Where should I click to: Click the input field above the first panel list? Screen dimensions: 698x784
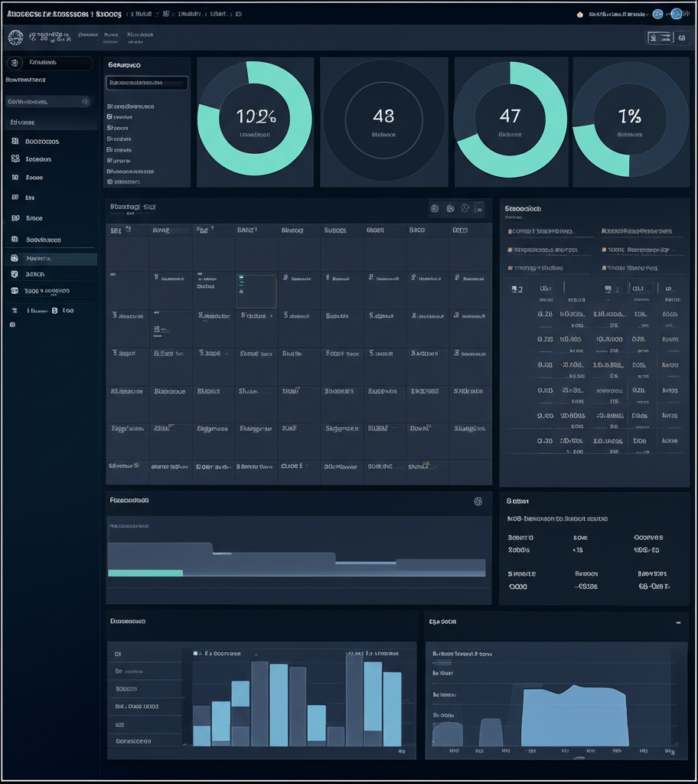[146, 83]
